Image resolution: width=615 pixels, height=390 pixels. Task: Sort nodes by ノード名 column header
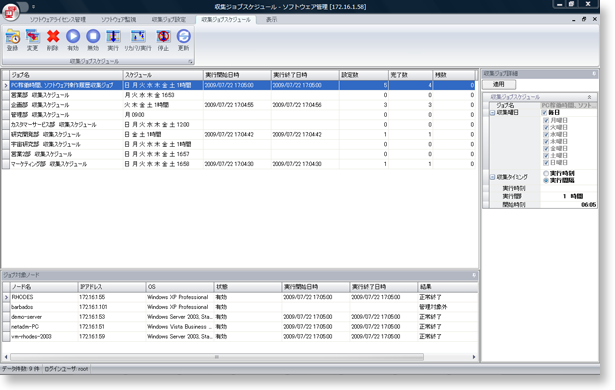(44, 287)
